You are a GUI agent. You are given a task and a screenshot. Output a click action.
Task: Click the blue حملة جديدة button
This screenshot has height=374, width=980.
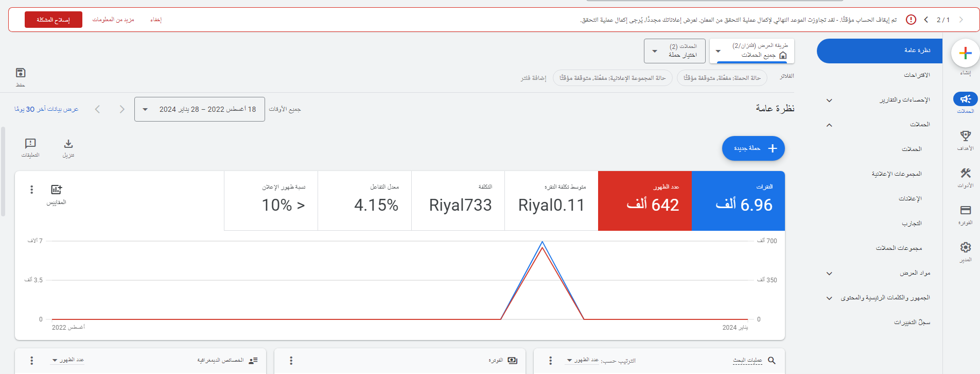tap(754, 148)
